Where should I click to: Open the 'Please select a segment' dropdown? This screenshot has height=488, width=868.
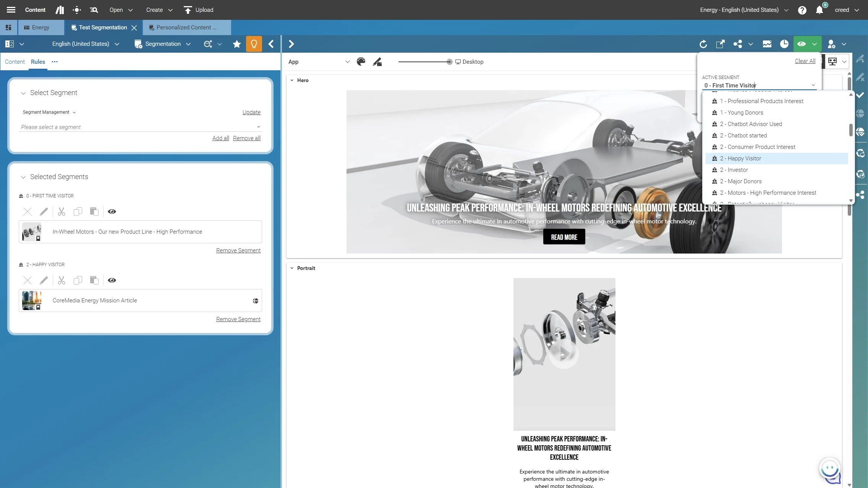pyautogui.click(x=141, y=127)
